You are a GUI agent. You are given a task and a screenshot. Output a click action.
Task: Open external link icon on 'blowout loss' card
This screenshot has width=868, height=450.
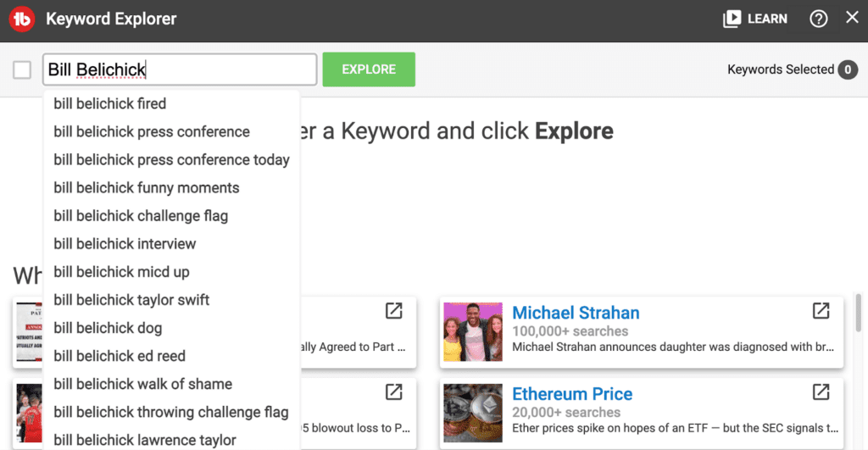393,392
